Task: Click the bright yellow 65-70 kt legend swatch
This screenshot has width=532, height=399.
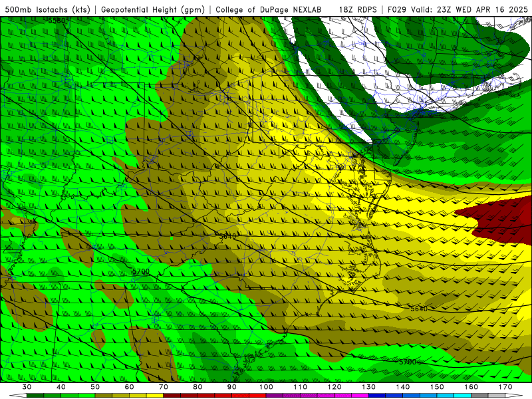Action: (155, 396)
